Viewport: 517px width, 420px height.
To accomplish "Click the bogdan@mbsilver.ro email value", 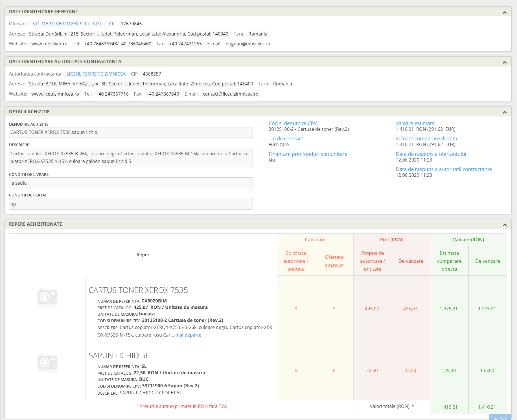I will click(x=248, y=44).
